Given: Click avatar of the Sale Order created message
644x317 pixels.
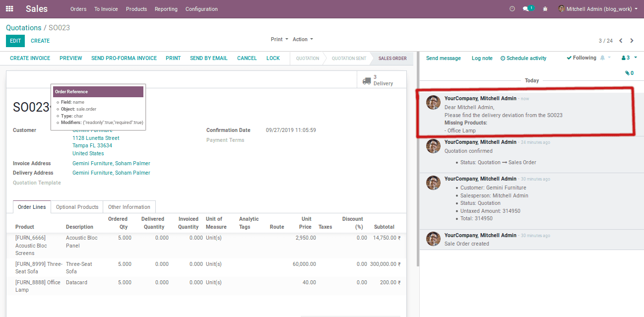Looking at the screenshot, I should point(434,240).
